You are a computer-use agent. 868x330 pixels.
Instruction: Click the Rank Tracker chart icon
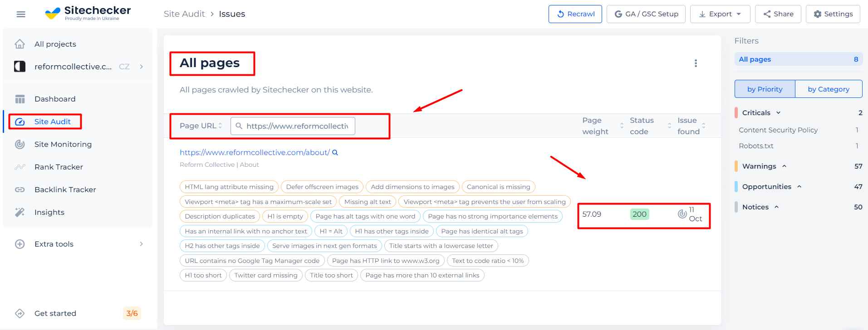tap(20, 167)
